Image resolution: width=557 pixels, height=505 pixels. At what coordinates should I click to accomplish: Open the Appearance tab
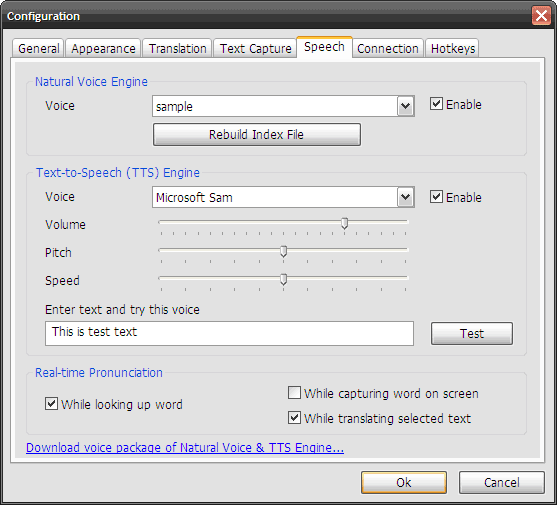[x=103, y=48]
